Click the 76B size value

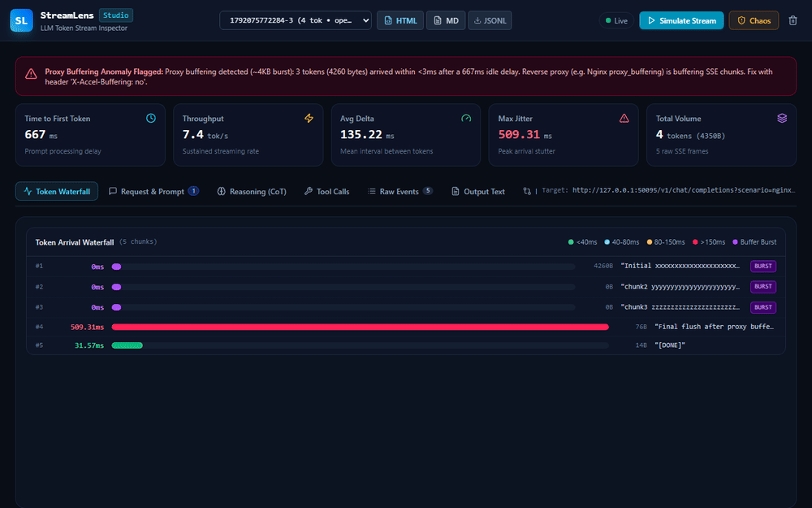tap(641, 327)
